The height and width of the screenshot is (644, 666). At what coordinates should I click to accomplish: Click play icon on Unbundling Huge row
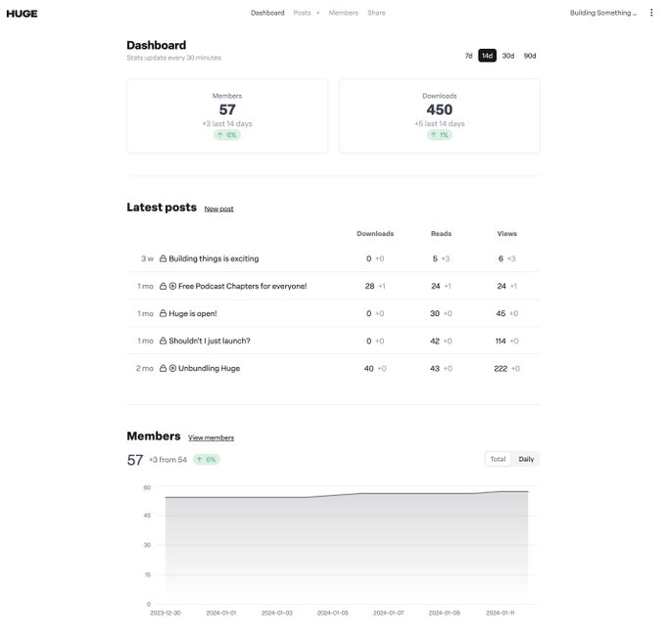click(172, 368)
